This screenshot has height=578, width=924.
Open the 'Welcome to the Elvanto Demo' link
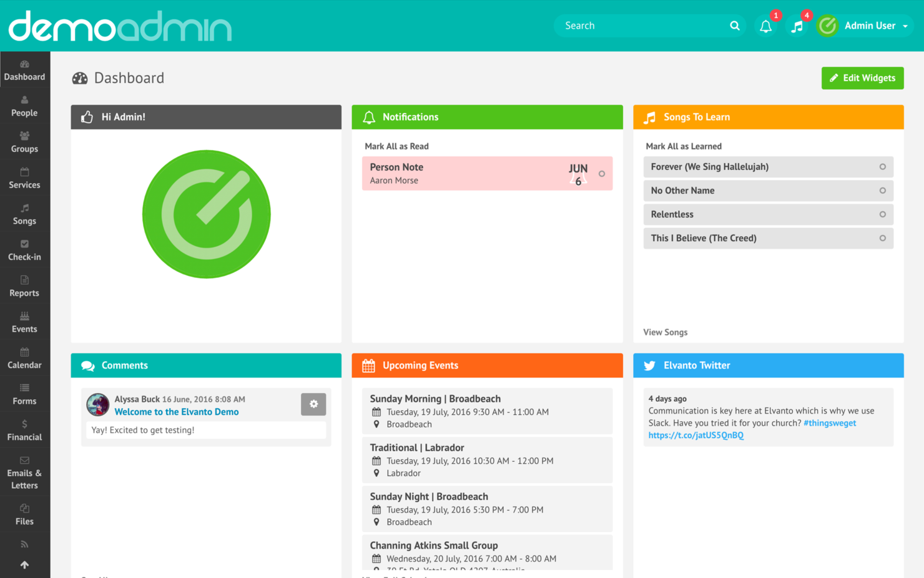[x=176, y=412]
